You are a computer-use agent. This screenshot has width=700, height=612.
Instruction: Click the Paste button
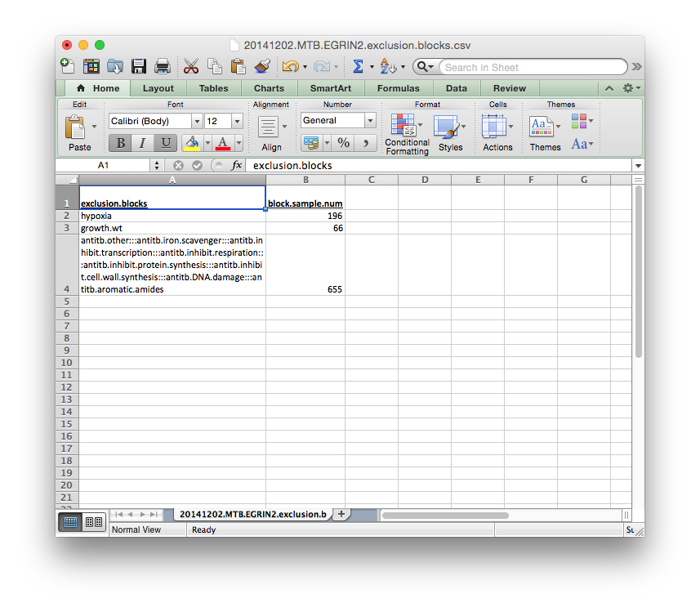79,133
